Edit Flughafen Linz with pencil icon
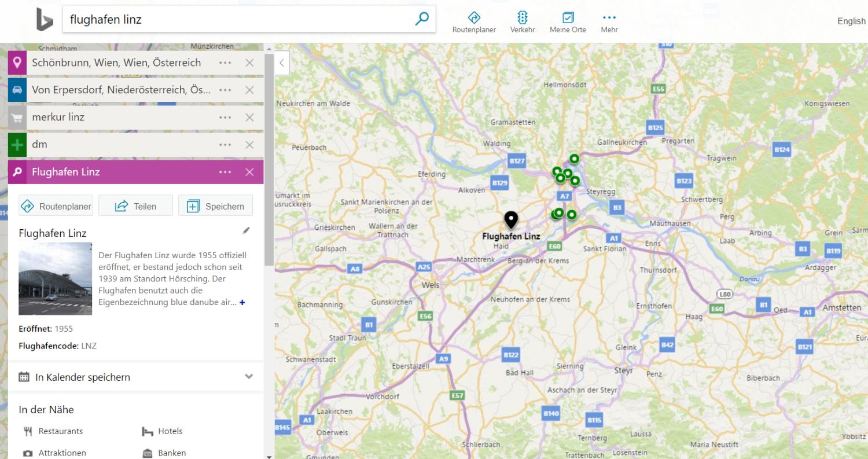Viewport: 868px width, 459px height. point(247,230)
